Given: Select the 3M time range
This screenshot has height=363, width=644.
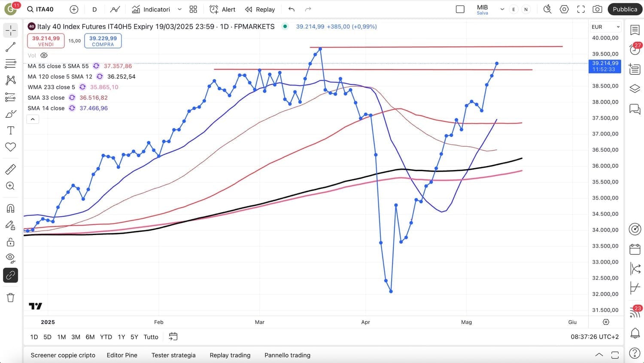Looking at the screenshot, I should coord(76,337).
